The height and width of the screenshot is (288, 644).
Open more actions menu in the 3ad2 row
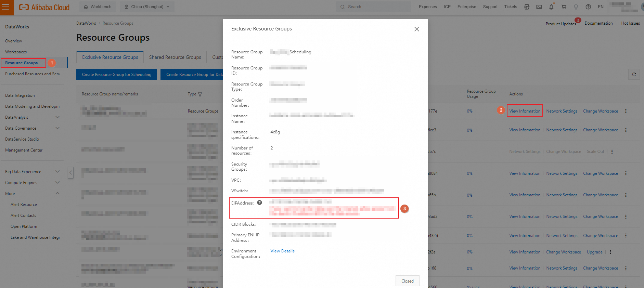click(x=626, y=217)
